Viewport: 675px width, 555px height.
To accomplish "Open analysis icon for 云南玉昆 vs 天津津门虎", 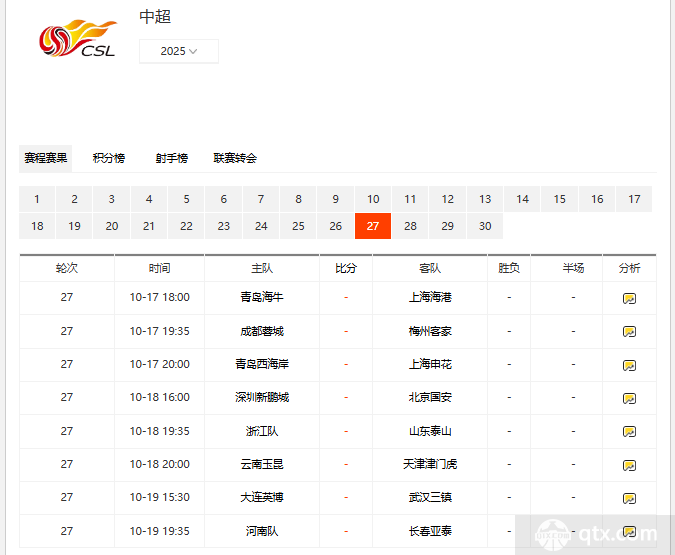I will click(x=629, y=465).
